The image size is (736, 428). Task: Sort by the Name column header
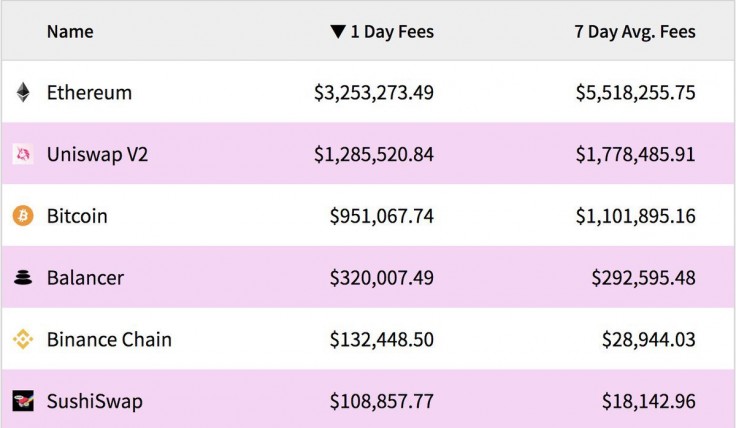(x=70, y=32)
